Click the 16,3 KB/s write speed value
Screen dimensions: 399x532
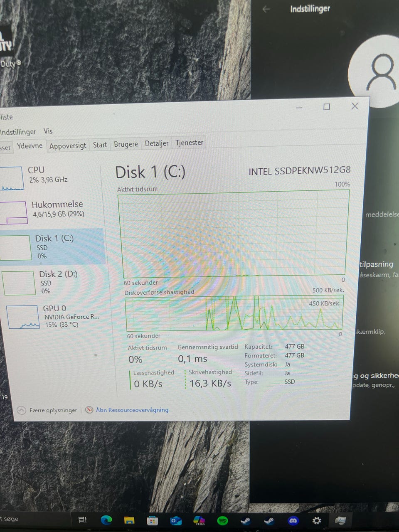tap(210, 383)
